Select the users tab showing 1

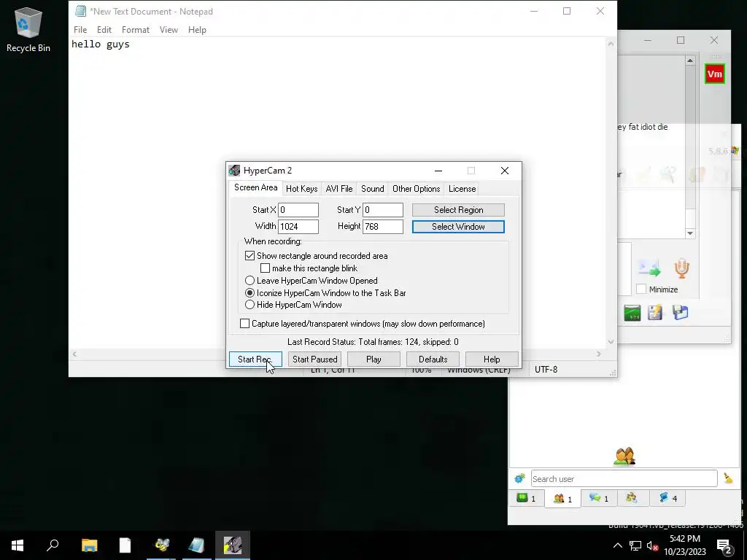[x=562, y=499]
